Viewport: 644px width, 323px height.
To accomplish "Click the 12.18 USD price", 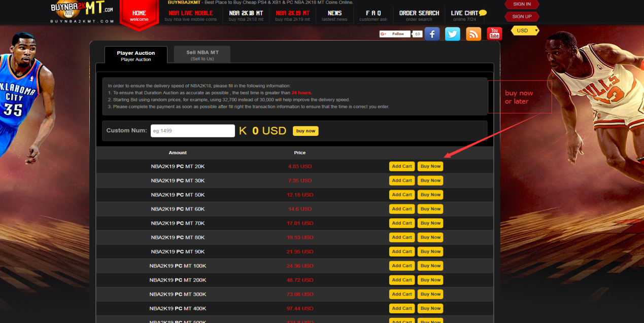I will (x=300, y=195).
